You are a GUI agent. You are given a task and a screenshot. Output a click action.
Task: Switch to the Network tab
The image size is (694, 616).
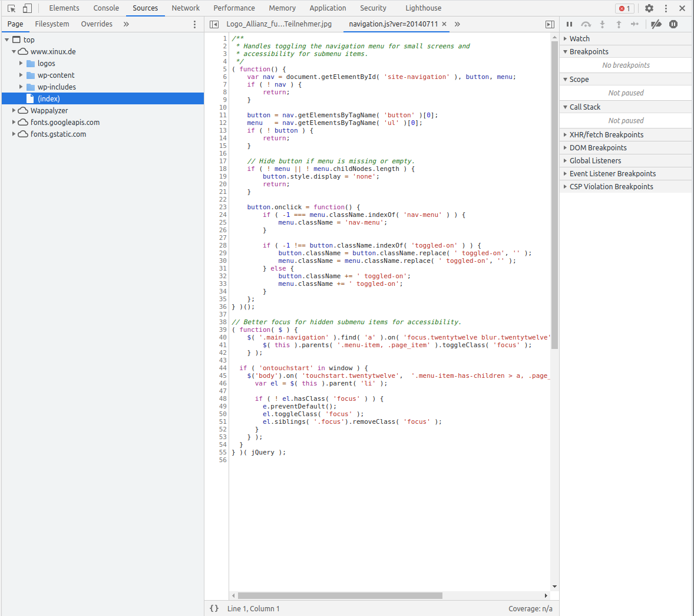point(186,8)
